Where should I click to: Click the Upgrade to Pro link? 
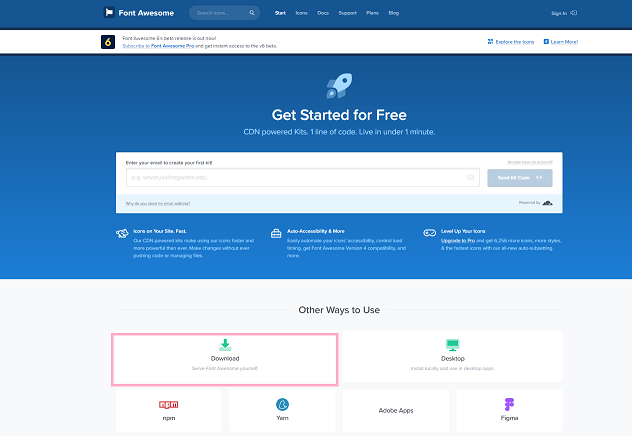[458, 241]
